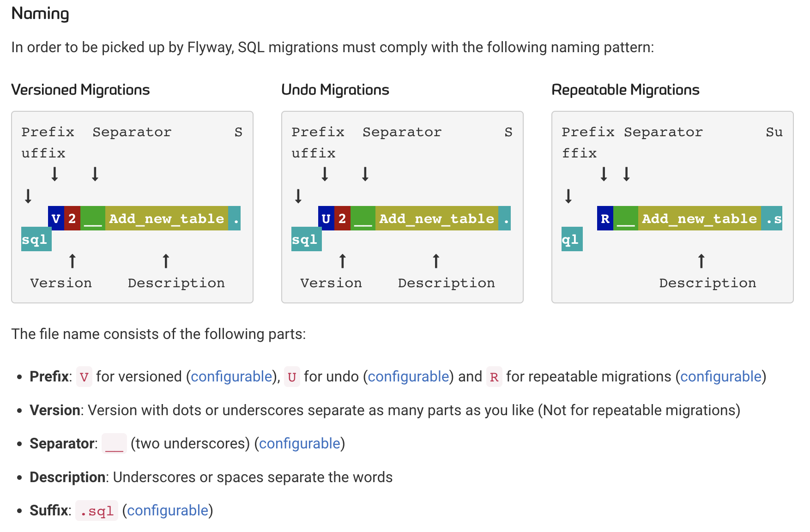Image resolution: width=810 pixels, height=532 pixels.
Task: Click the red '2' version block after V
Action: pyautogui.click(x=73, y=218)
